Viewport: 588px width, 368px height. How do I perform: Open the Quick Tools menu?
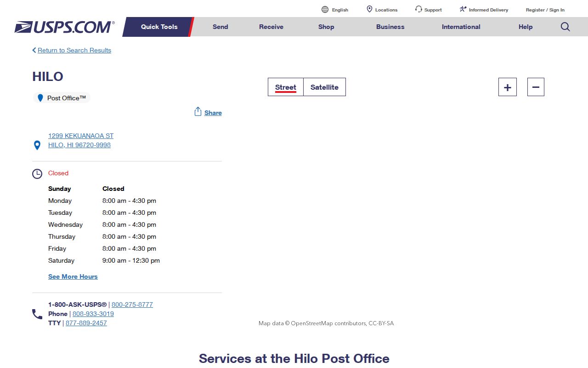(x=159, y=27)
